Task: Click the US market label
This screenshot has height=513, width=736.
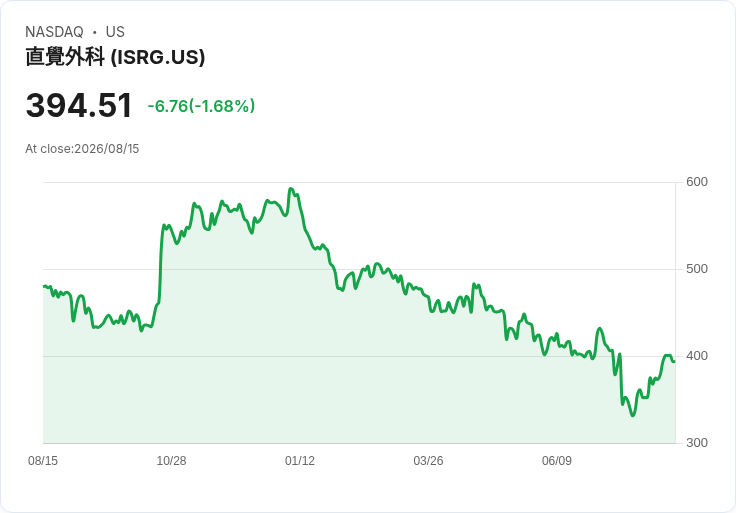Action: [x=115, y=32]
